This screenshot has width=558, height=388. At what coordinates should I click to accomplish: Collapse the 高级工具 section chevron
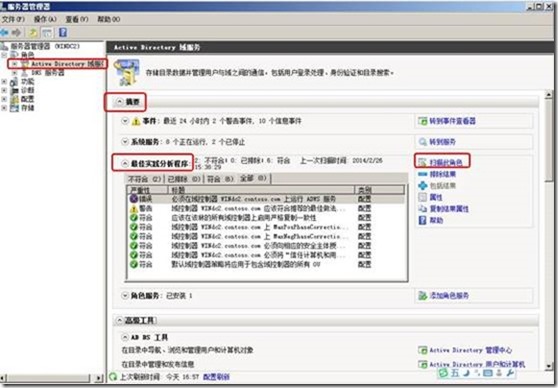pyautogui.click(x=120, y=320)
